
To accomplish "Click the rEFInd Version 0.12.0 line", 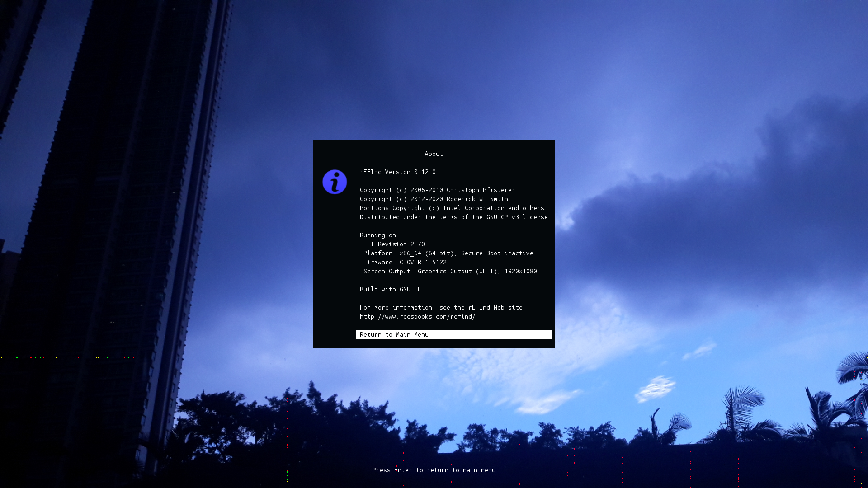I will coord(398,172).
